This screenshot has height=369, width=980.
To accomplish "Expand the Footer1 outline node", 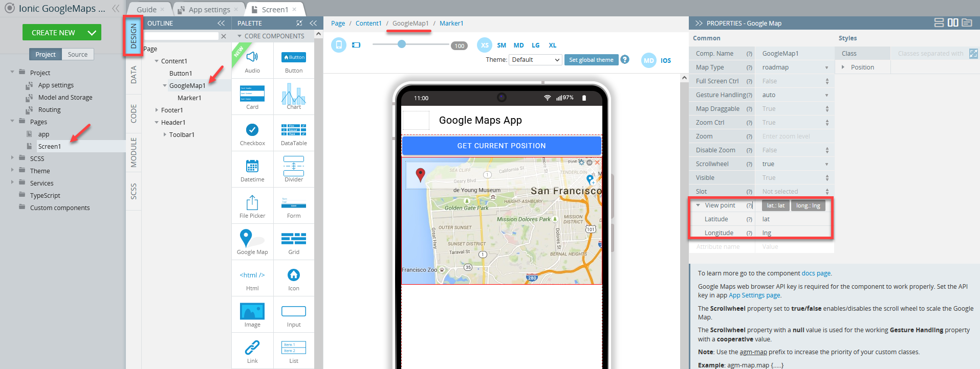I will pyautogui.click(x=157, y=110).
